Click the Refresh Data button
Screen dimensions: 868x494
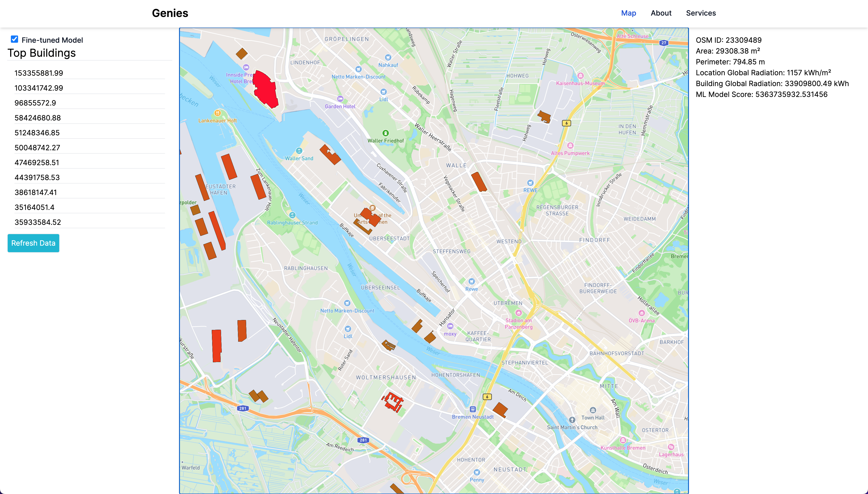coord(33,243)
